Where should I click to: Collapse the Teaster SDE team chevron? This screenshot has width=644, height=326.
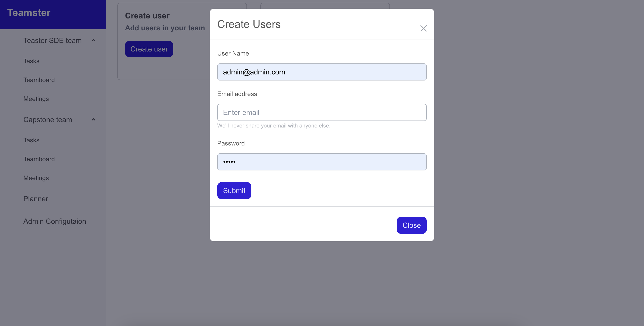[x=94, y=40]
